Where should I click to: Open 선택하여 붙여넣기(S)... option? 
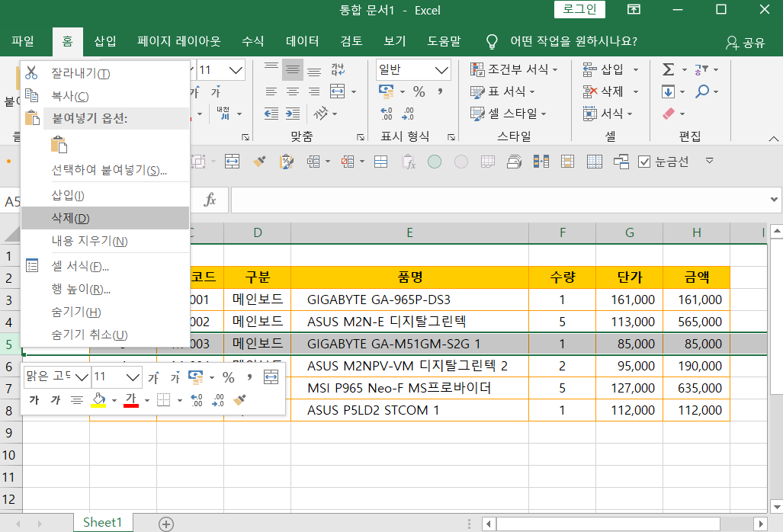[105, 170]
